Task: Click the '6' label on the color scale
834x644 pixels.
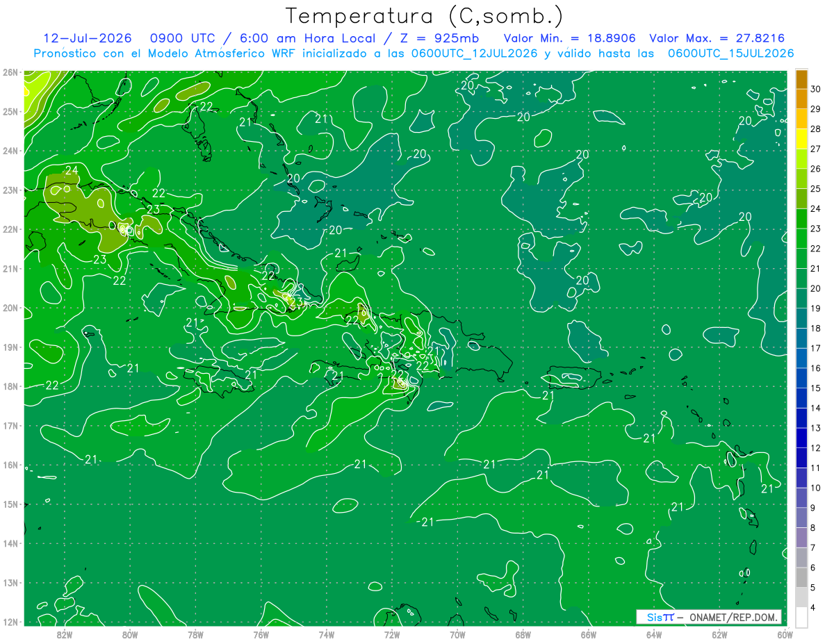Action: pyautogui.click(x=813, y=568)
